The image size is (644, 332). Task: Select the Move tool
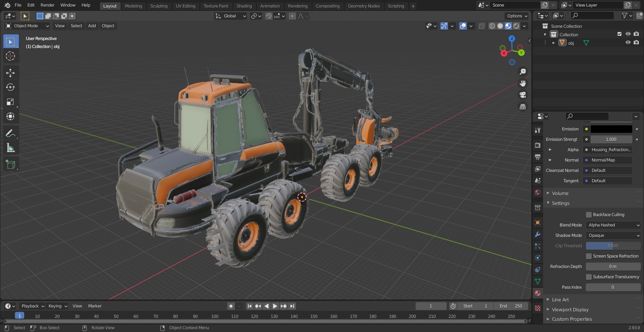click(10, 73)
